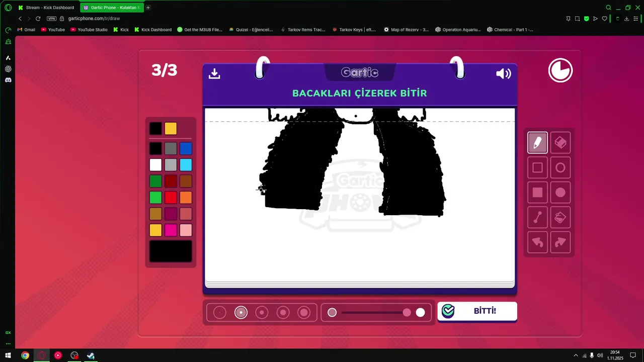Choose the largest brush thickness
This screenshot has height=362, width=644.
(304, 313)
